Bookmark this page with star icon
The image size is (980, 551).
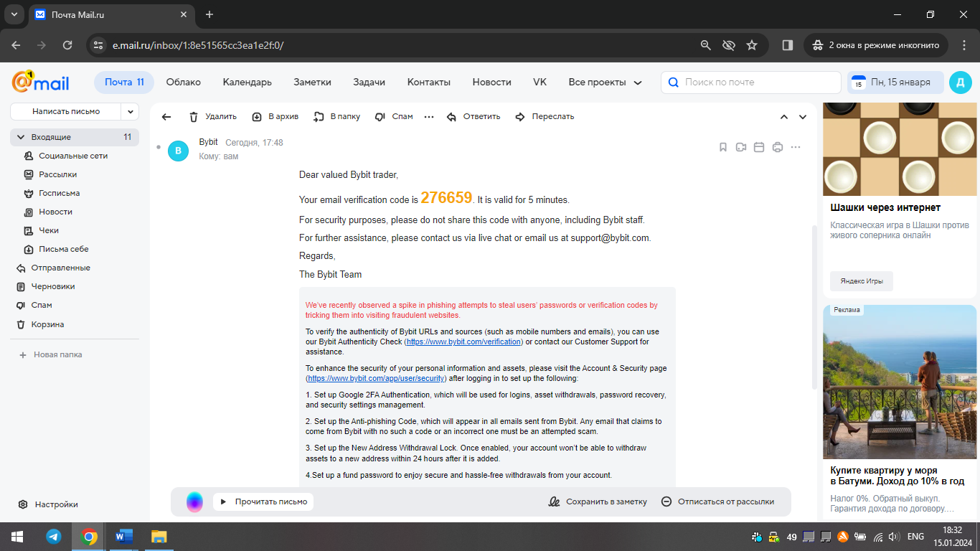point(752,44)
